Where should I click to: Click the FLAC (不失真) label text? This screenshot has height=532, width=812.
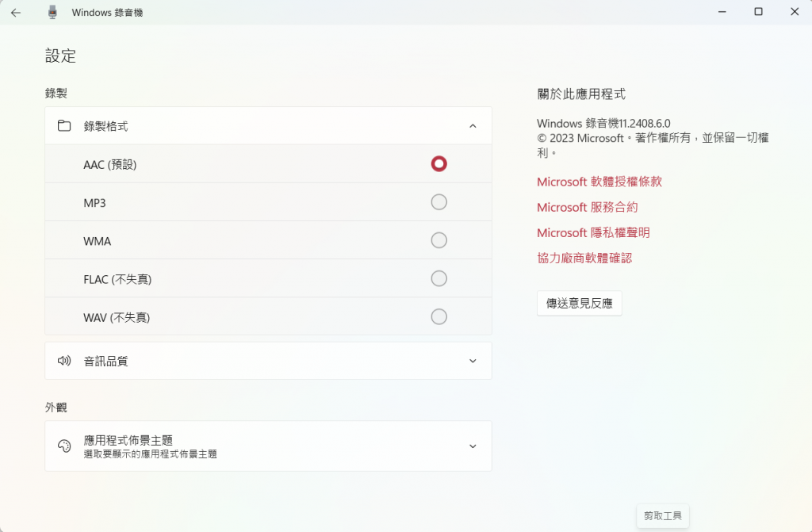point(117,280)
